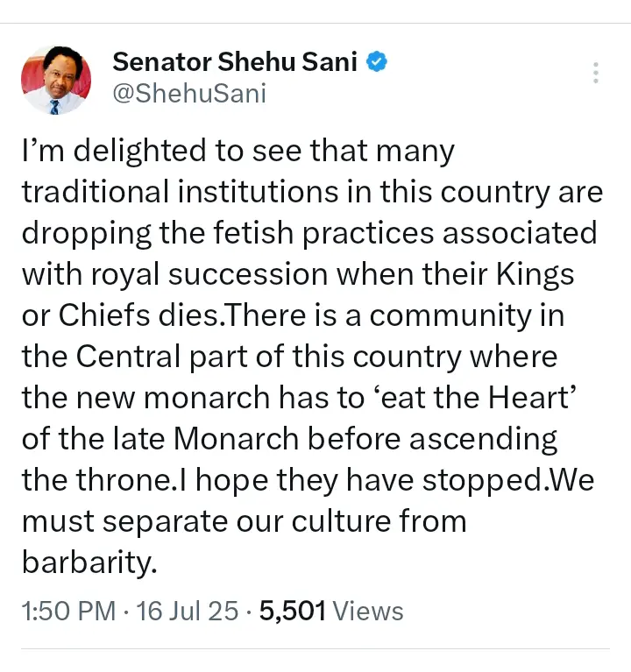
Task: Open the 5,501 Views count
Action: [331, 611]
